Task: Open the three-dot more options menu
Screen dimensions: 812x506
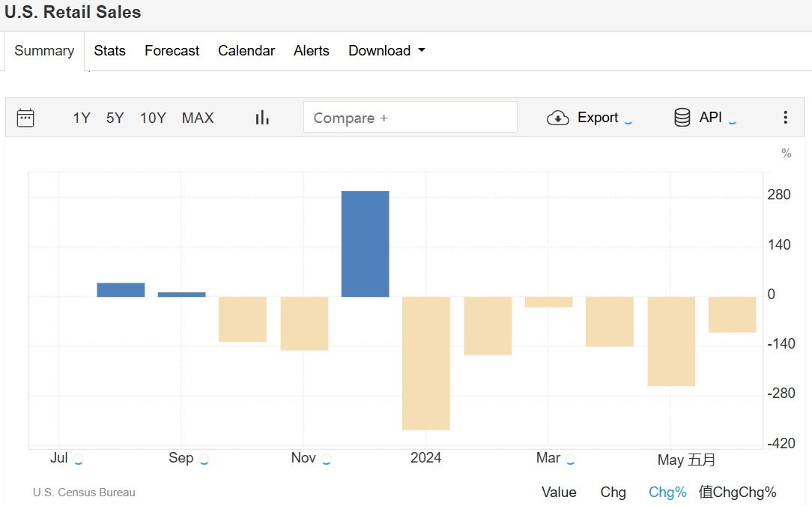Action: coord(785,118)
